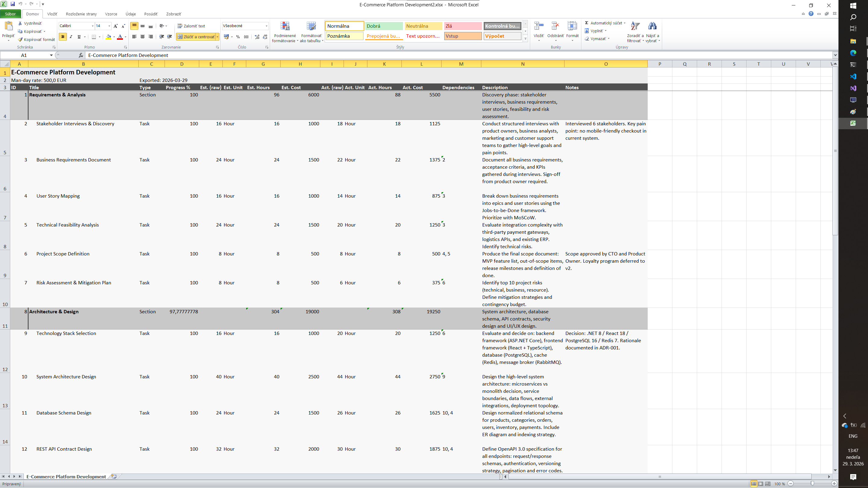Decrease font size with the small A button

click(x=123, y=26)
